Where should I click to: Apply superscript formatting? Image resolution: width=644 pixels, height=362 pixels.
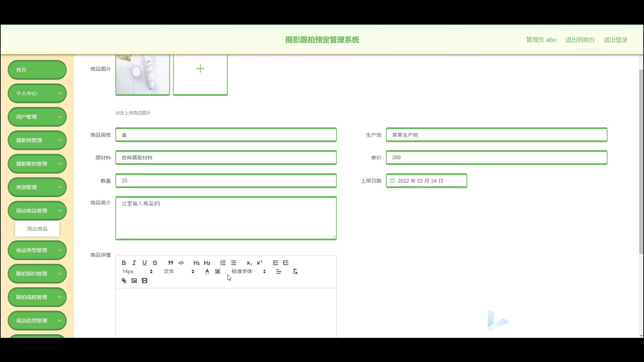point(260,263)
